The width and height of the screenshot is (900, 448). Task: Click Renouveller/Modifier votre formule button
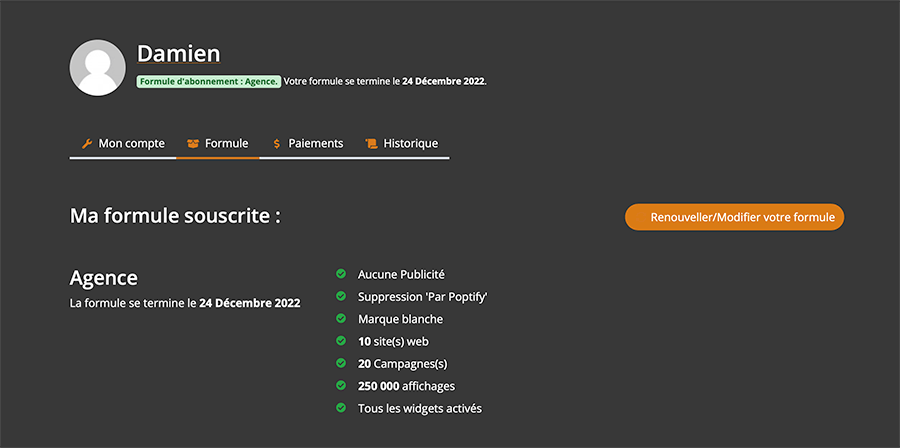tap(734, 217)
